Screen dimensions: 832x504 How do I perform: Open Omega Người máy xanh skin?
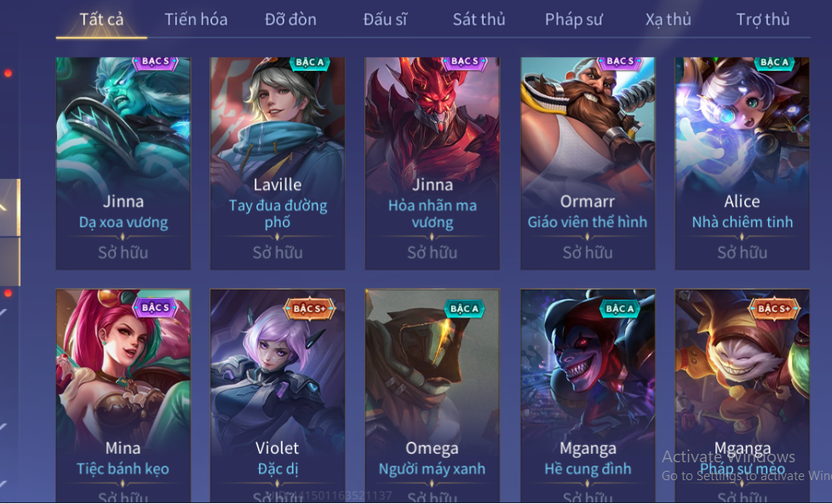(x=433, y=396)
